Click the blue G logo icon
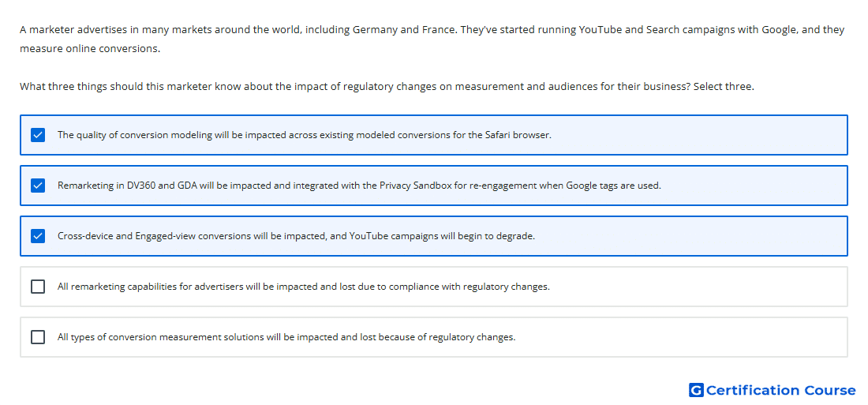 [695, 390]
